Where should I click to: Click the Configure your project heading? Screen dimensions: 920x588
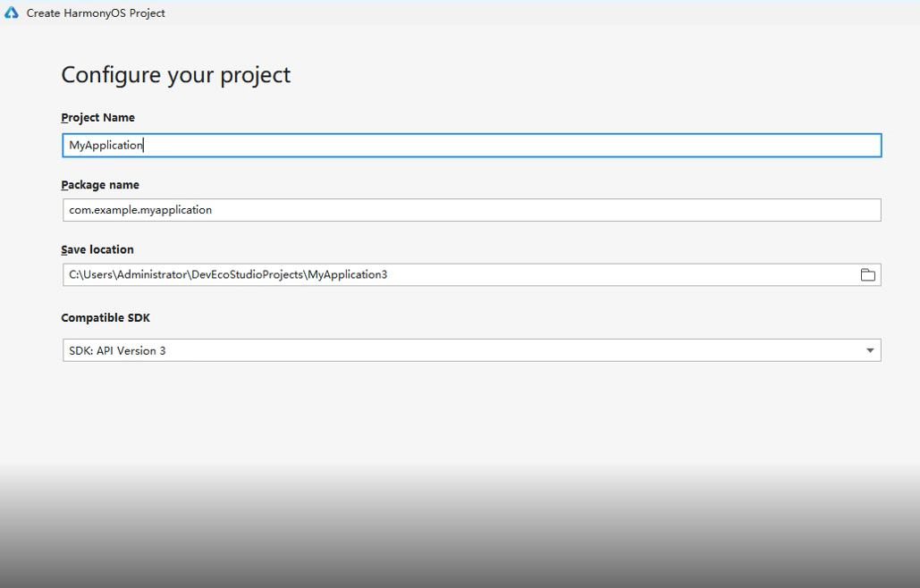pyautogui.click(x=176, y=75)
